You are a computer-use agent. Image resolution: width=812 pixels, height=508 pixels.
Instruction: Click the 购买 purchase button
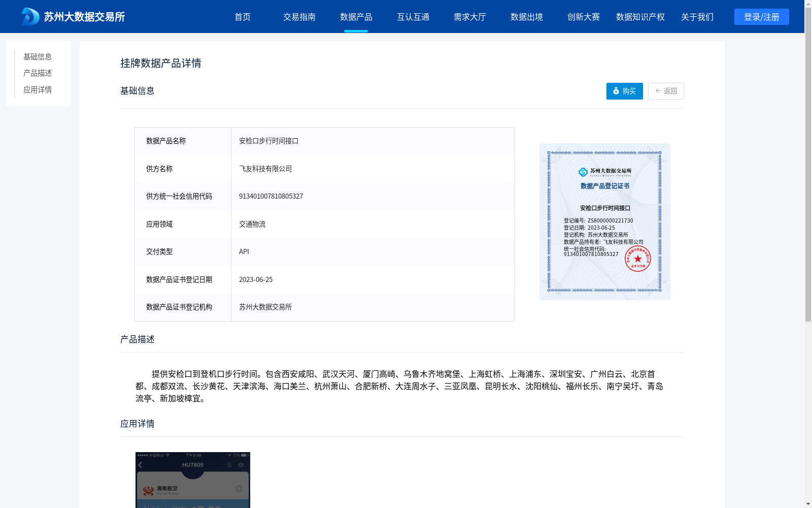click(x=625, y=91)
